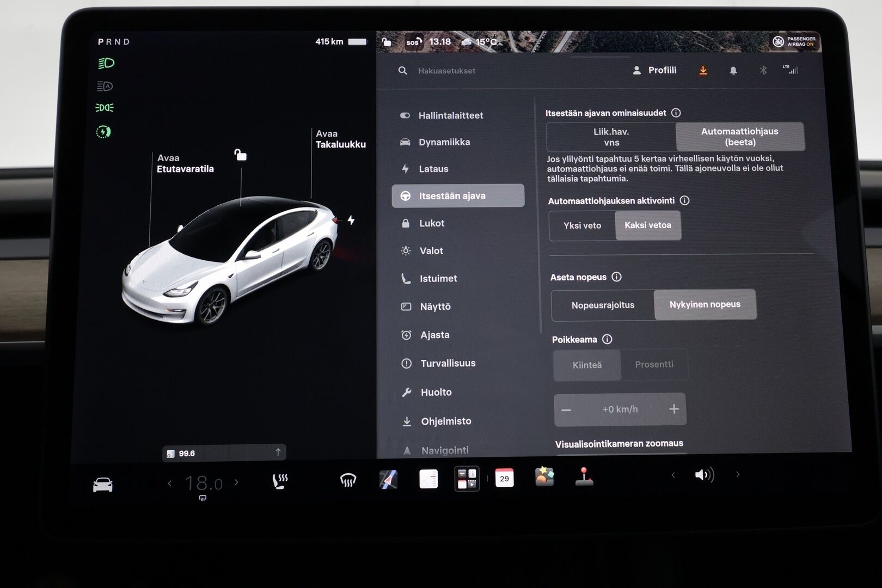Tap the lock icon in the map bar

386,42
